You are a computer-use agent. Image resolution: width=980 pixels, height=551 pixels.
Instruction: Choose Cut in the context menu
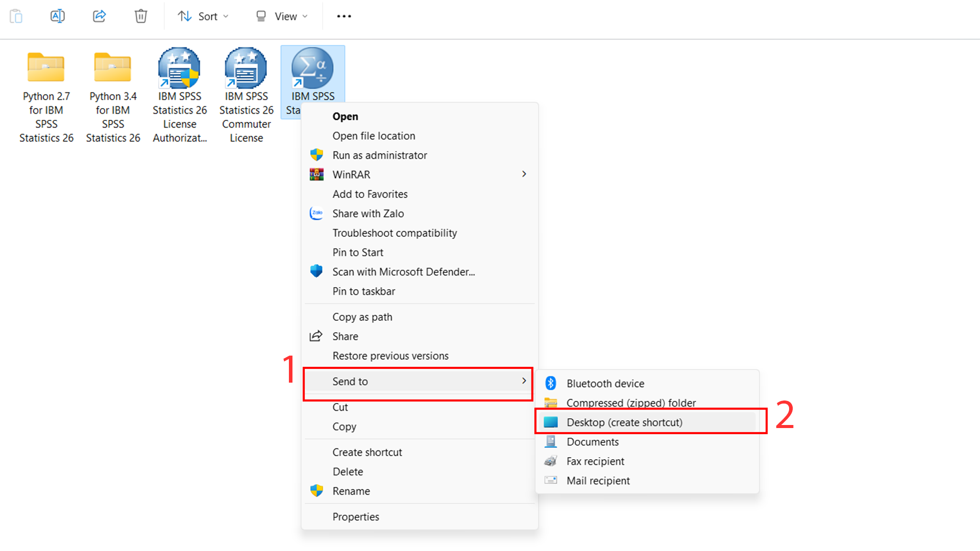pyautogui.click(x=419, y=407)
